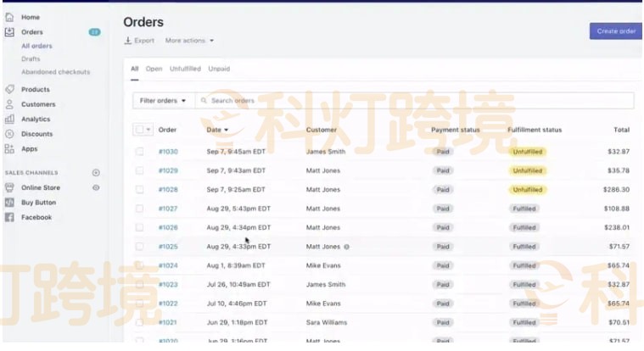Image resolution: width=644 pixels, height=351 pixels.
Task: Click the Discounts badge icon
Action: [9, 134]
